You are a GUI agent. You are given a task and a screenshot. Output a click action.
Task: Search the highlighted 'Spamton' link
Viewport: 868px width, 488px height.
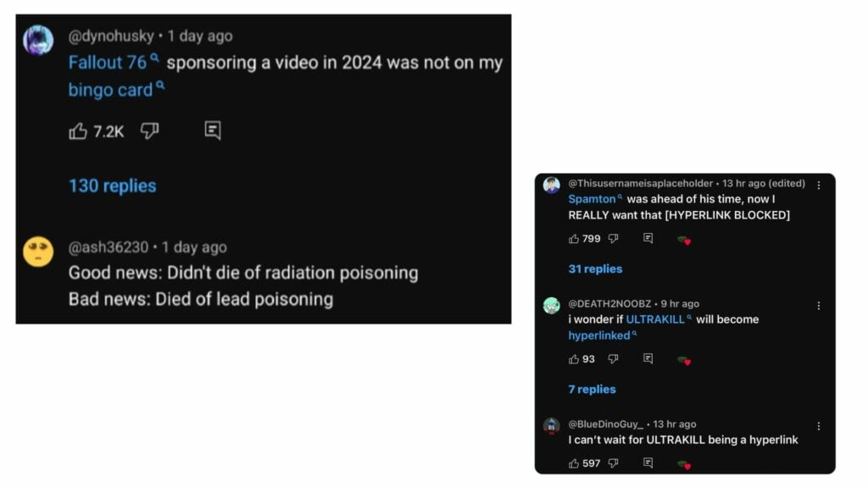click(593, 198)
